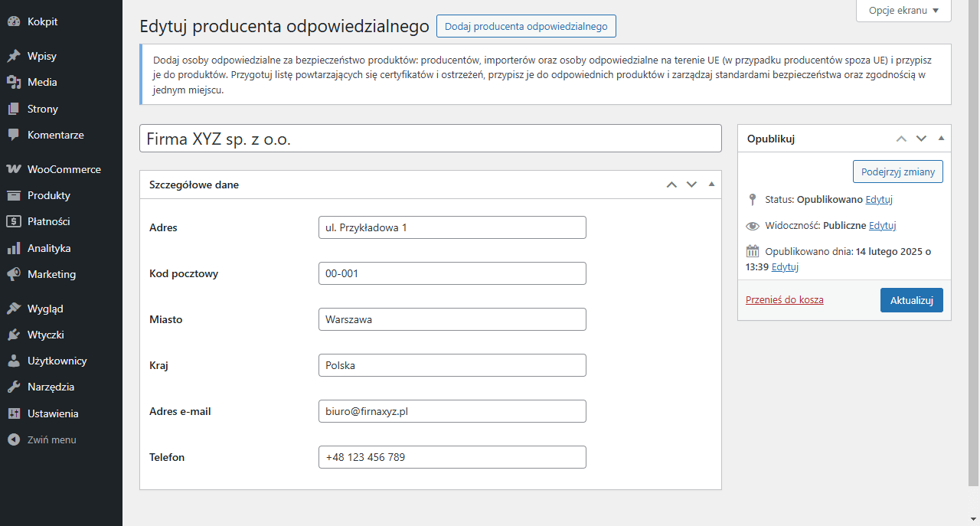Screen dimensions: 980x526
Task: Move Szczegółowe dane panel down
Action: pyautogui.click(x=691, y=185)
